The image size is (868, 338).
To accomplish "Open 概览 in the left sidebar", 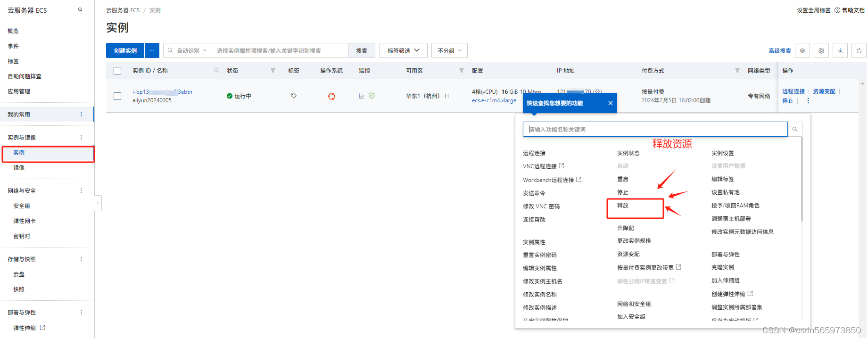I will click(13, 31).
